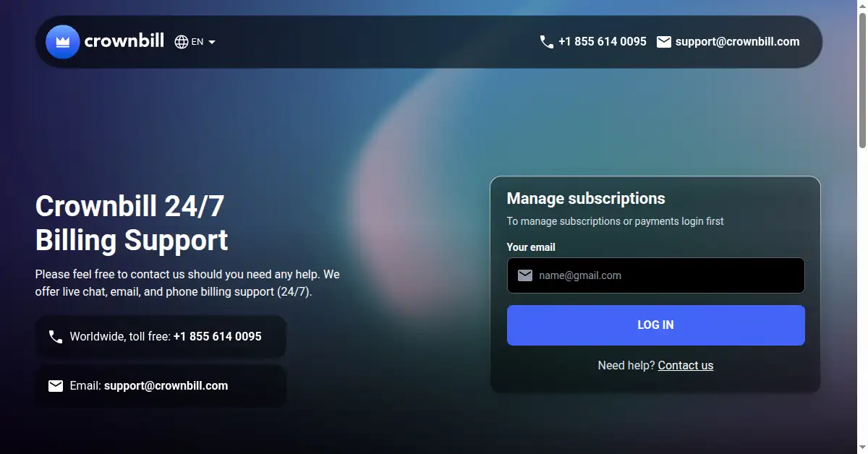Click support@crownbill.com in Email card
Screen dimensions: 868x454
pos(166,386)
